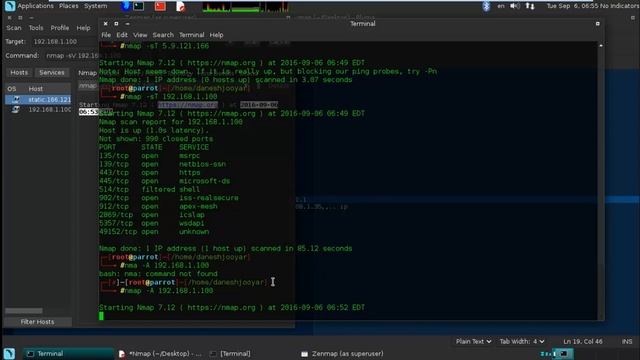Switch to '[Terminal]' taskbar entry
This screenshot has height=360, width=640.
[x=230, y=354]
